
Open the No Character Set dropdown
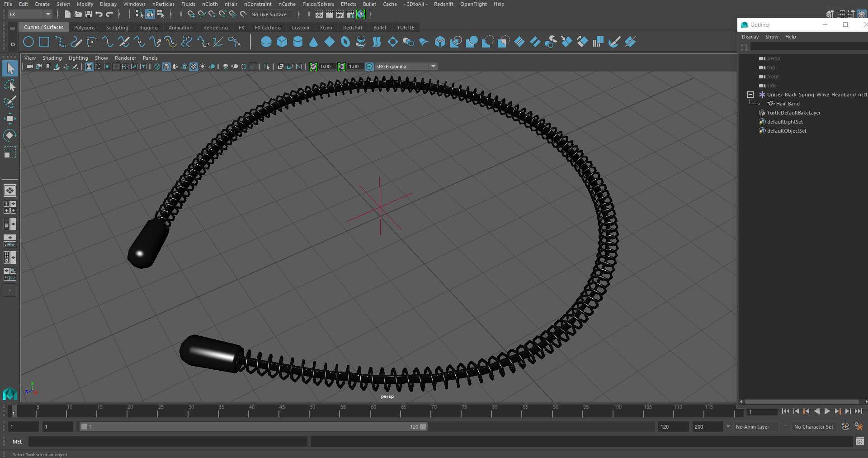814,426
